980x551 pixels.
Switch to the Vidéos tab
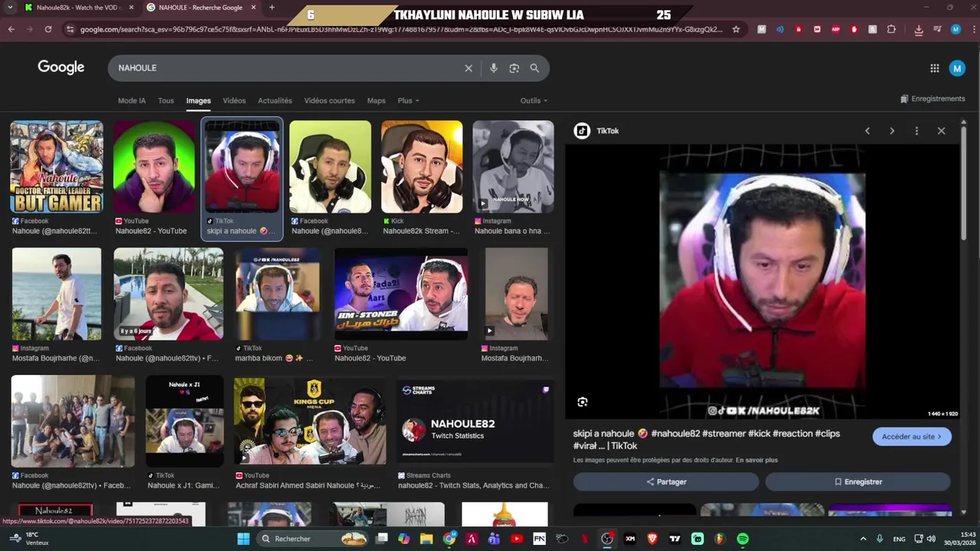234,100
